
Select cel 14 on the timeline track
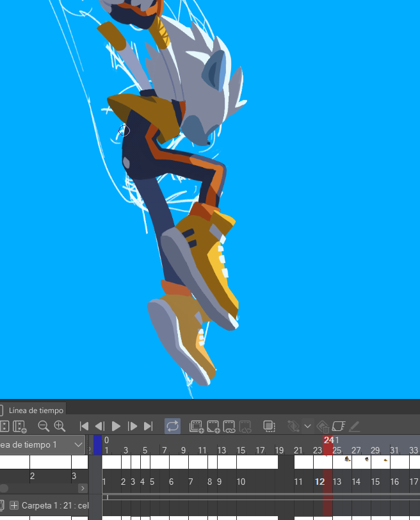356,482
